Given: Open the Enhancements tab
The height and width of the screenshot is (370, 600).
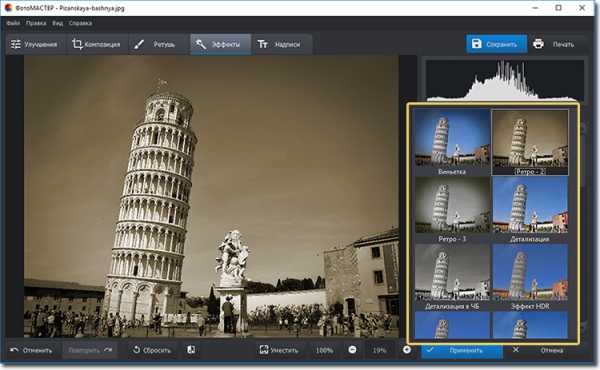Looking at the screenshot, I should (34, 44).
